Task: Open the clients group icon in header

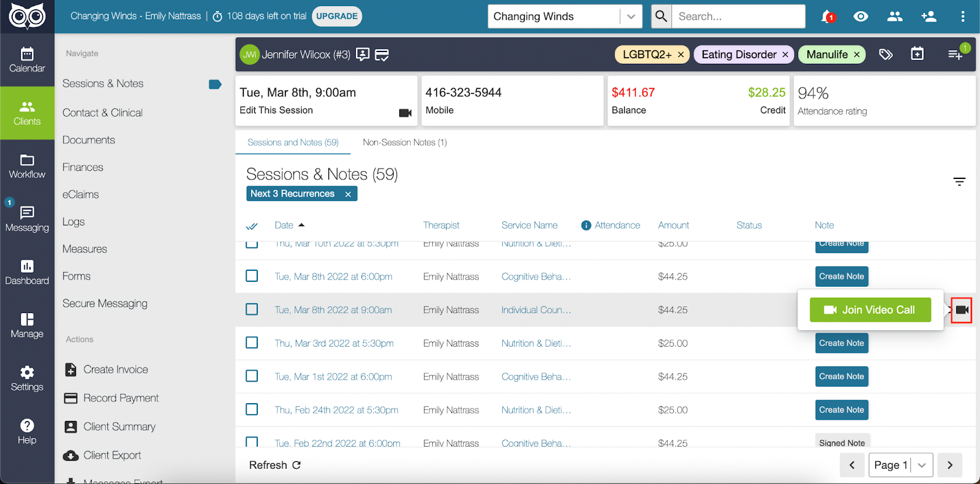Action: 895,17
